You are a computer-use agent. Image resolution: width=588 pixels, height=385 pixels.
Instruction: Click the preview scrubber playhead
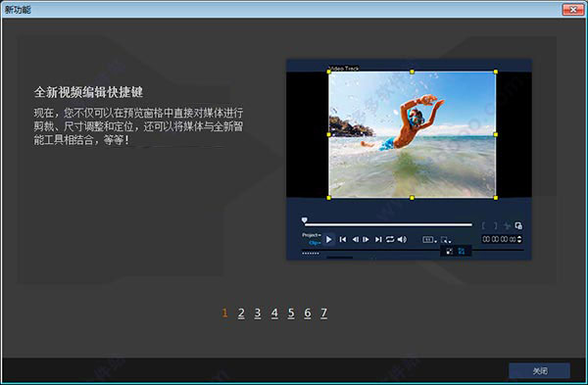[x=304, y=220]
